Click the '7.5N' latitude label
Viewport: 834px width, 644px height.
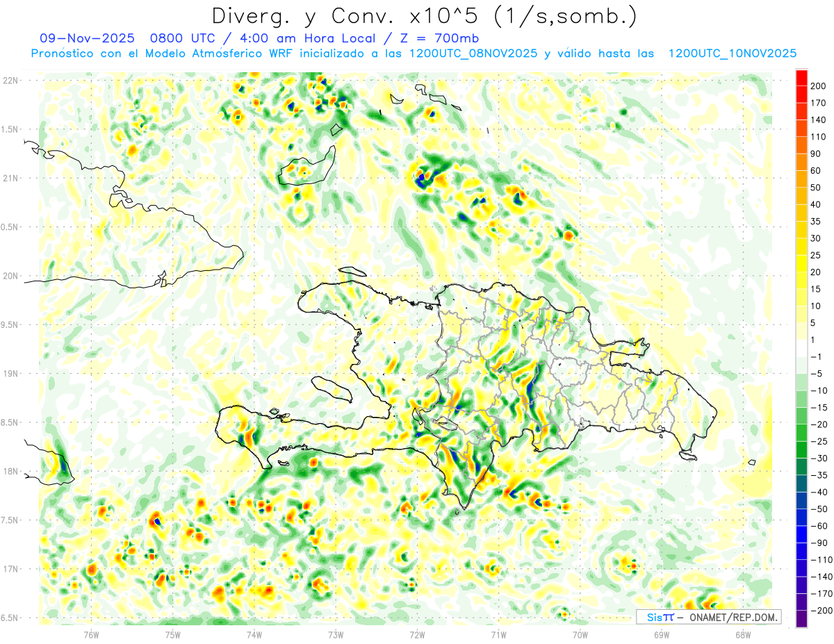(10, 520)
